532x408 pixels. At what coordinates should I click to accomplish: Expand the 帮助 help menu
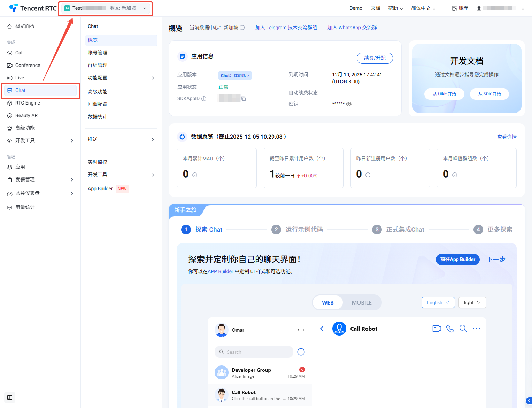[395, 8]
